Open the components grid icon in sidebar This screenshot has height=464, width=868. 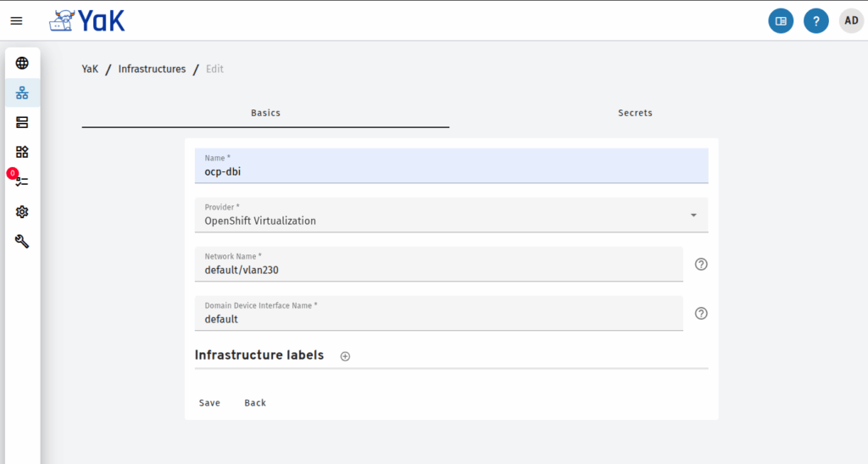tap(22, 152)
